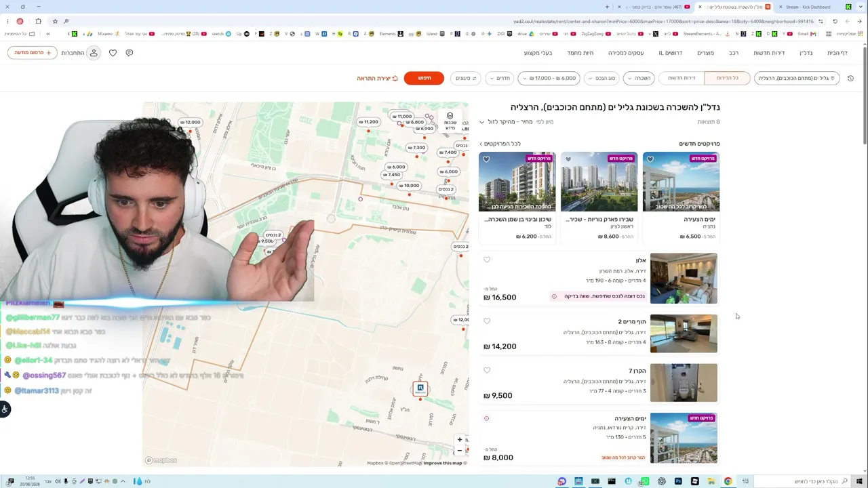Click the פרסום מודעה post ad button
The width and height of the screenshot is (868, 488).
coord(33,53)
